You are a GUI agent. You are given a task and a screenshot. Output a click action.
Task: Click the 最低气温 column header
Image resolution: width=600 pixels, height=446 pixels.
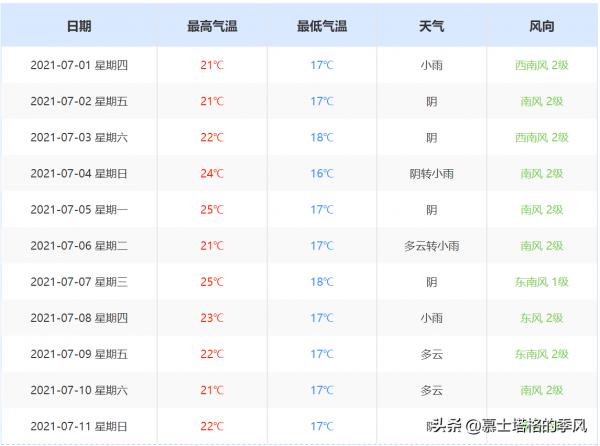322,26
